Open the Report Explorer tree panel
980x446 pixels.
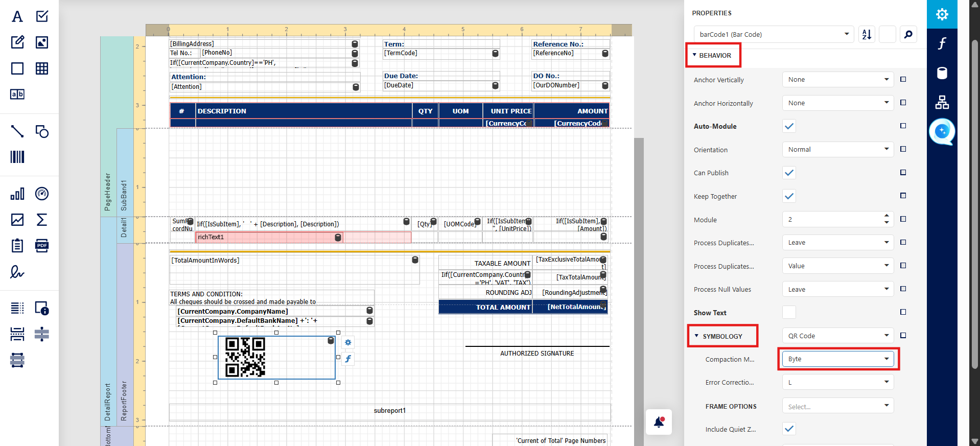click(942, 102)
